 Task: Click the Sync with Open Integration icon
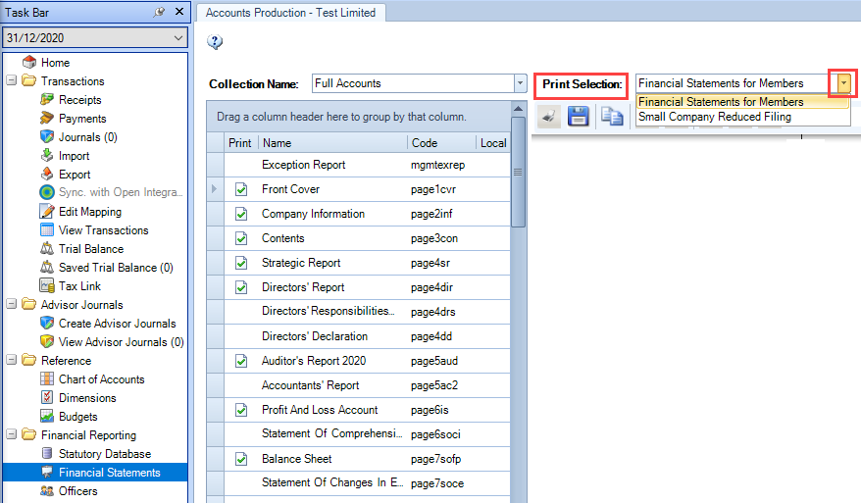pos(47,192)
